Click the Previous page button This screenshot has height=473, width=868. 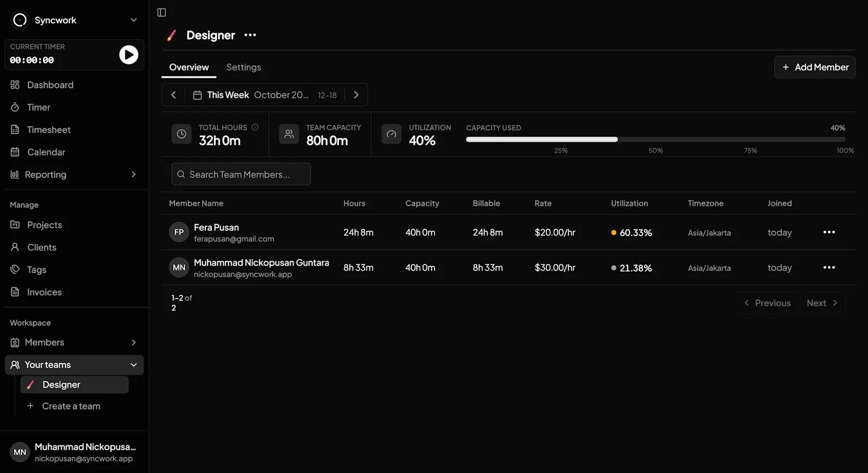[768, 303]
